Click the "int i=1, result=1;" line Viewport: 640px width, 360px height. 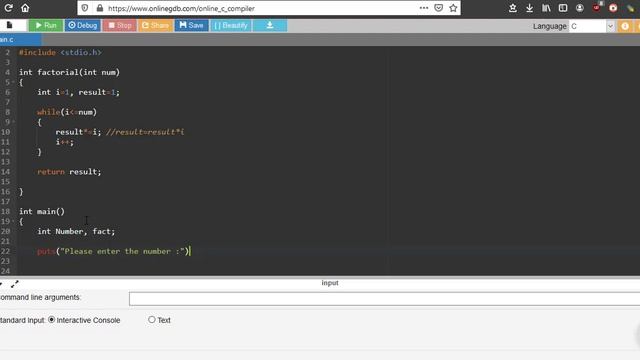tap(78, 92)
